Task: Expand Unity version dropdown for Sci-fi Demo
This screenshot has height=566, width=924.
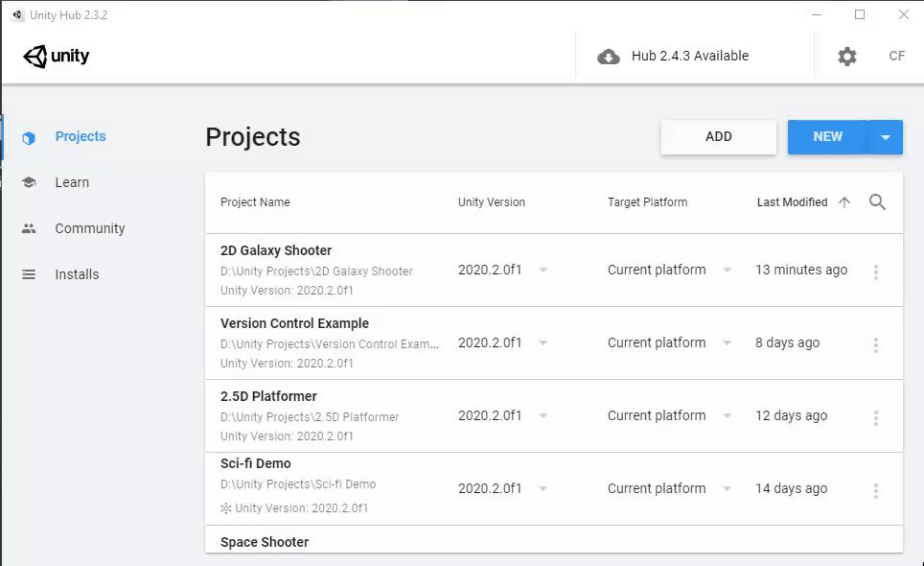Action: [543, 488]
